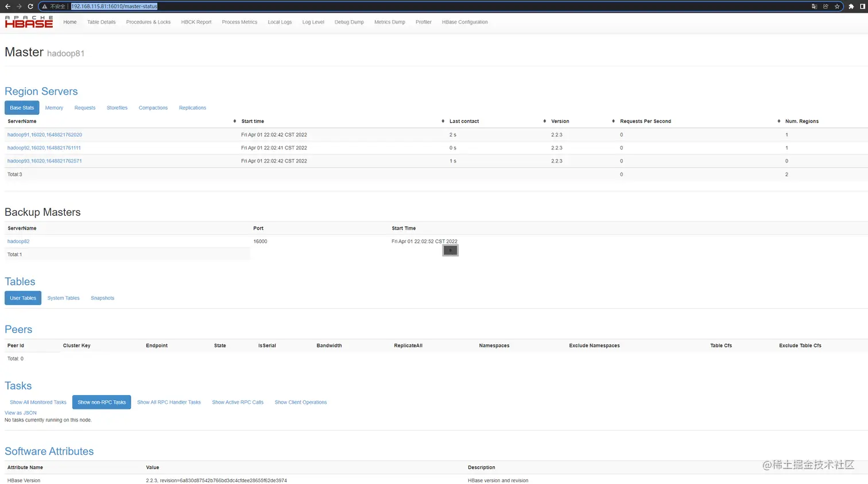The image size is (868, 484).
Task: Open the browser extensions puzzle icon
Action: pos(851,6)
